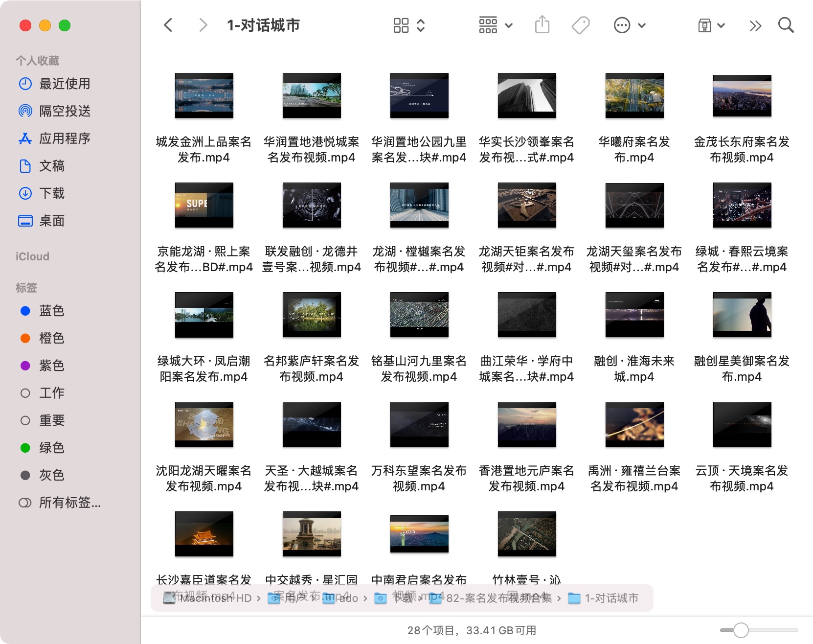
Task: Expand the external drive toolbar chevron
Action: coord(721,25)
